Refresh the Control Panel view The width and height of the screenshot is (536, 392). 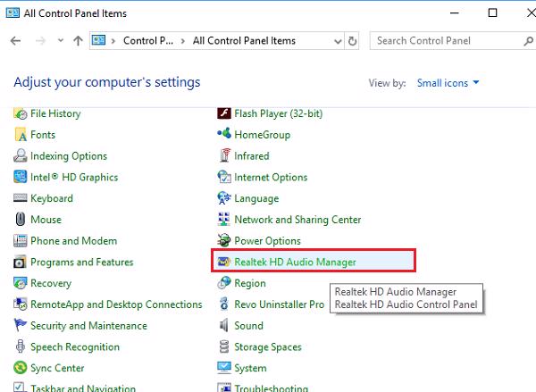point(352,41)
